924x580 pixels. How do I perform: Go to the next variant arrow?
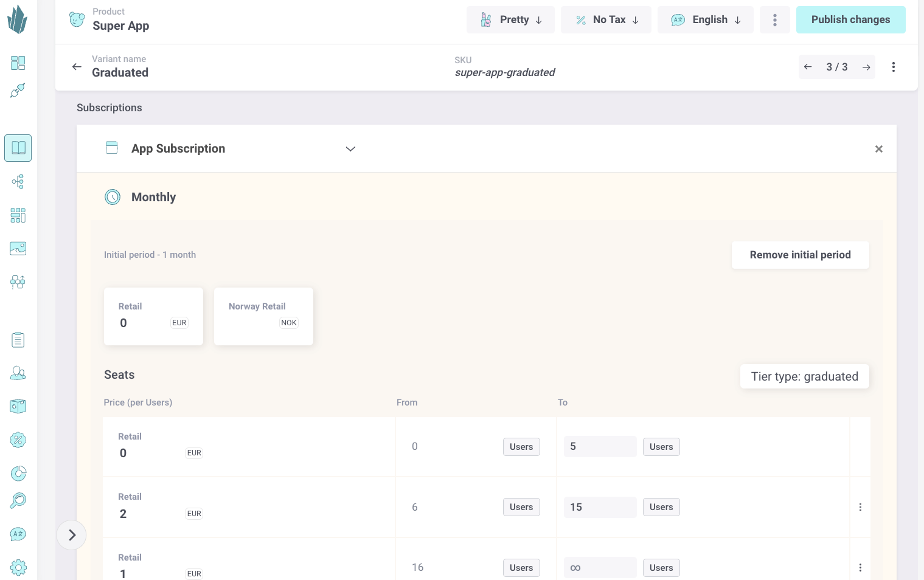click(866, 67)
